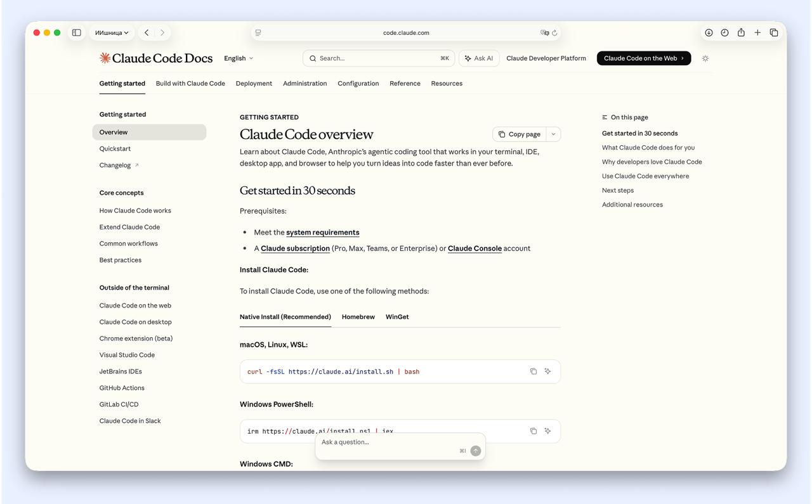This screenshot has height=504, width=812.
Task: Jump to Get started in 30 seconds
Action: point(639,133)
